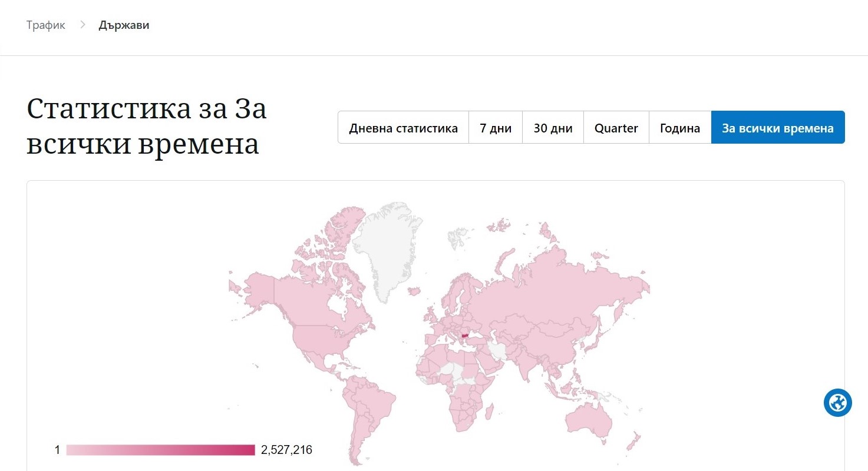Screen dimensions: 868x471
Task: Open the Трафик breadcrumb link
Action: pos(46,25)
